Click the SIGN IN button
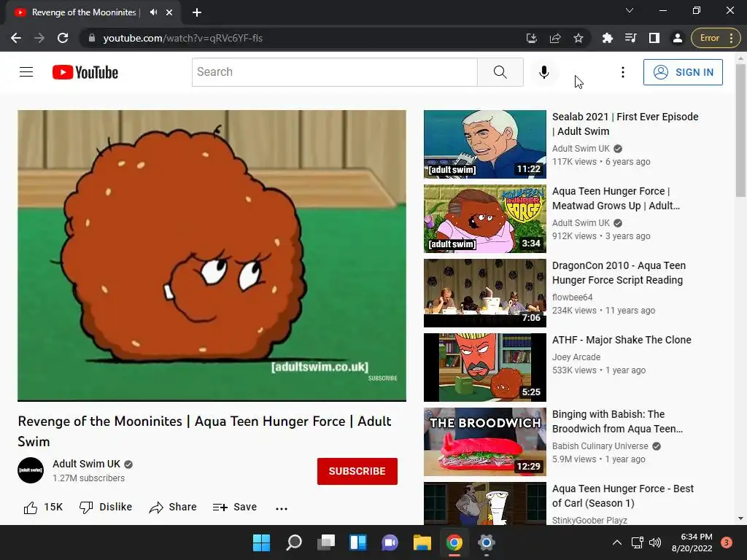Image resolution: width=747 pixels, height=560 pixels. click(683, 72)
